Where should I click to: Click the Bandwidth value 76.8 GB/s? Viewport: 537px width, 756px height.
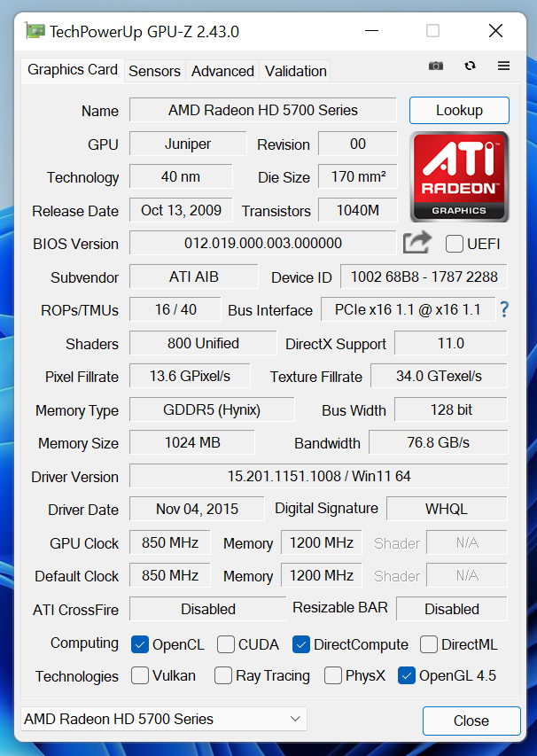tap(438, 442)
